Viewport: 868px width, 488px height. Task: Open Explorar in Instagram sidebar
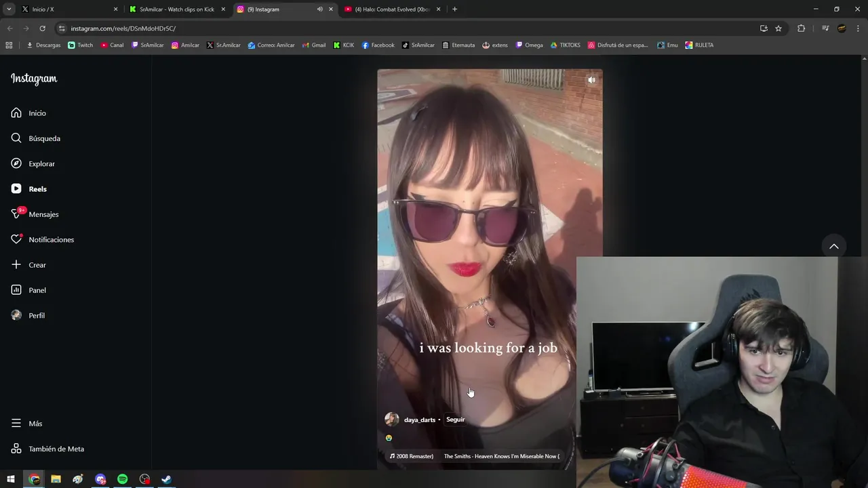[33, 163]
